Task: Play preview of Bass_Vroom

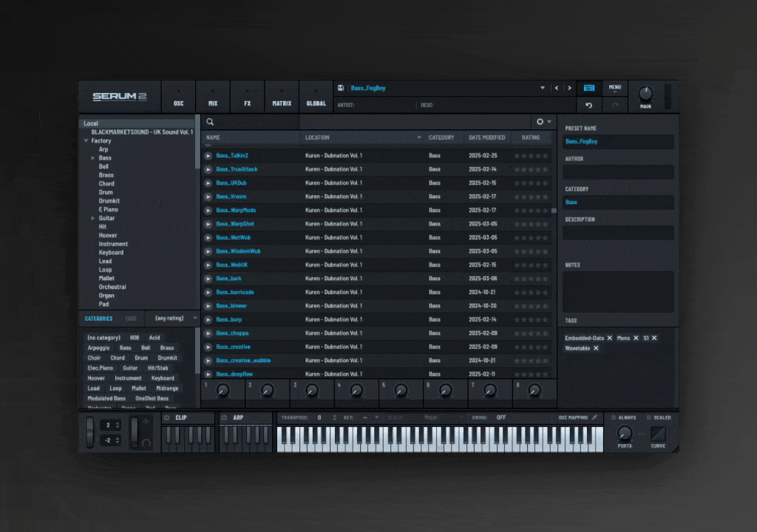Action: 208,197
